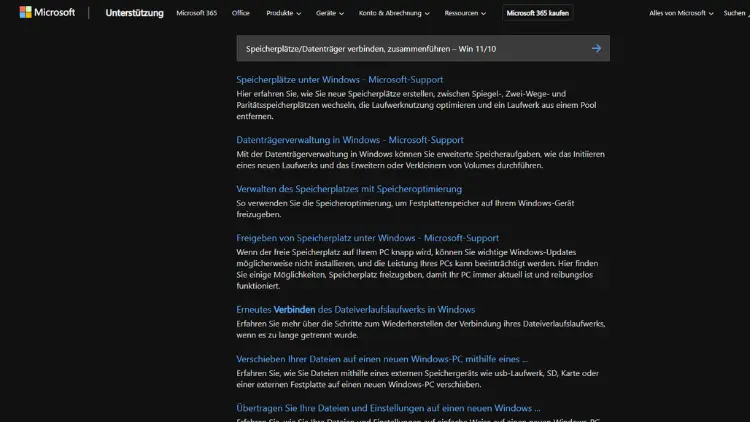Open Übertragen Sie Ihre Dateien result
750x422 pixels.
coord(388,408)
